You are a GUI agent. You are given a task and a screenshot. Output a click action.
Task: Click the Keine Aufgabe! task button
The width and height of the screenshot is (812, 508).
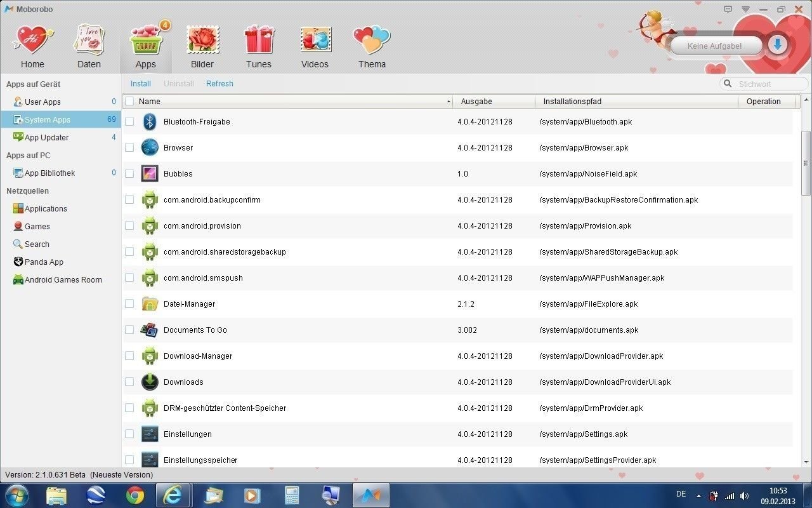coord(715,46)
